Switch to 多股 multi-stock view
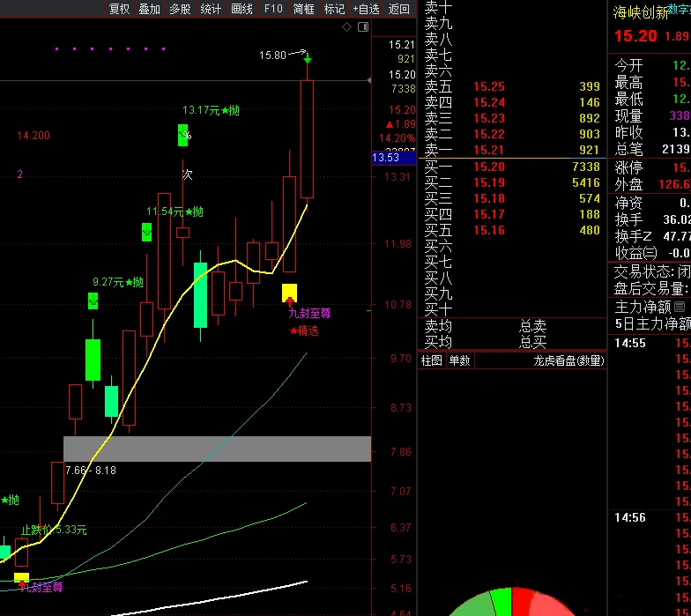 (x=180, y=9)
